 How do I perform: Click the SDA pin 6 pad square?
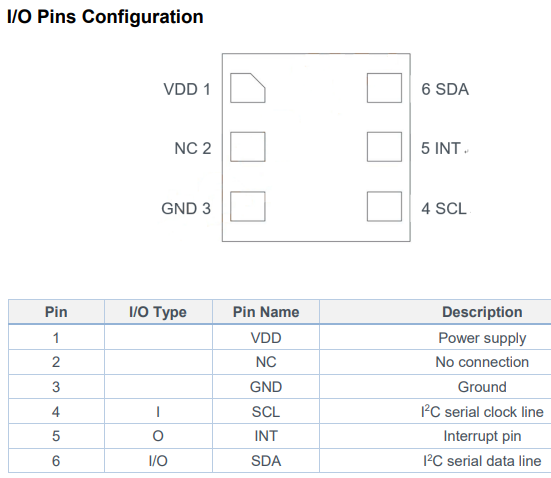(384, 88)
